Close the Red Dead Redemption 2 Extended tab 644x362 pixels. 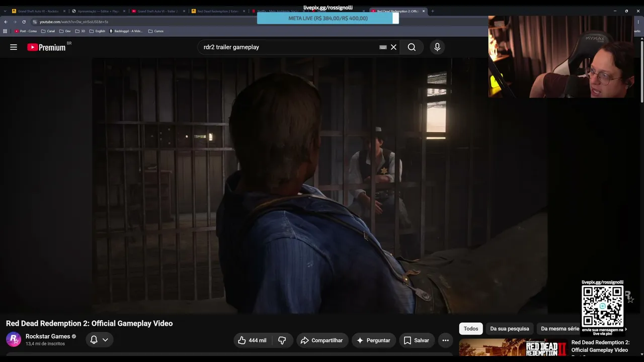(x=244, y=11)
